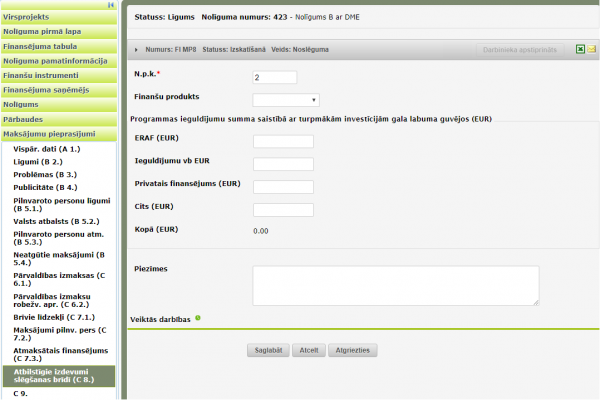Screen dimensions: 600x400
Task: Open Publicitāte (B 4.) sidebar item
Action: (45, 187)
